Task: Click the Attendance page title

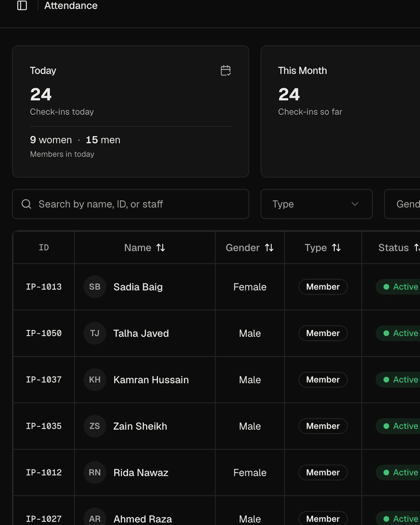Action: pos(71,6)
